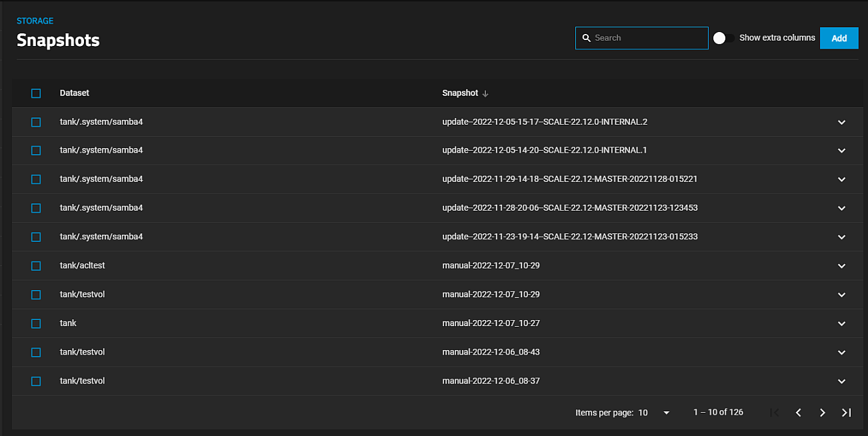The width and height of the screenshot is (868, 436).
Task: Open the STORAGE breadcrumb link
Action: pyautogui.click(x=35, y=21)
